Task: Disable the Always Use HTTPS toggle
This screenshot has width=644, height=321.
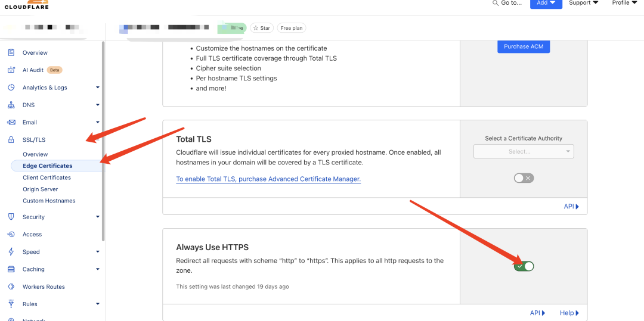Action: pos(524,266)
